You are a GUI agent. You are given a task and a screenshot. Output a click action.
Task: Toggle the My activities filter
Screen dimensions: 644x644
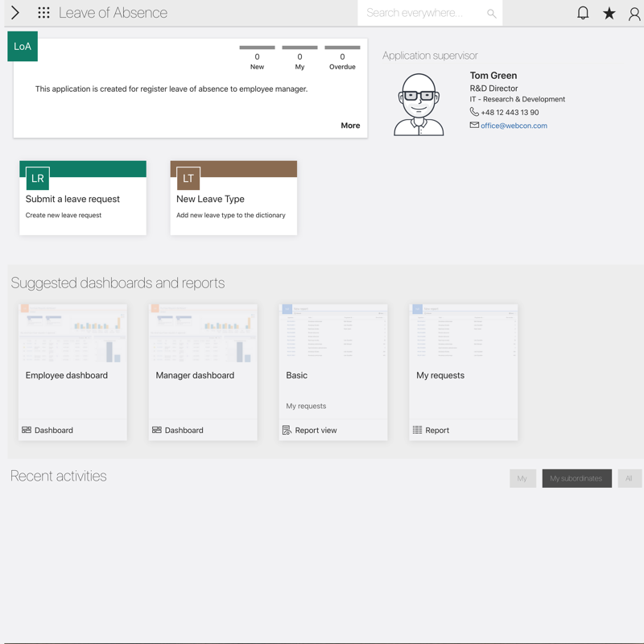click(522, 478)
